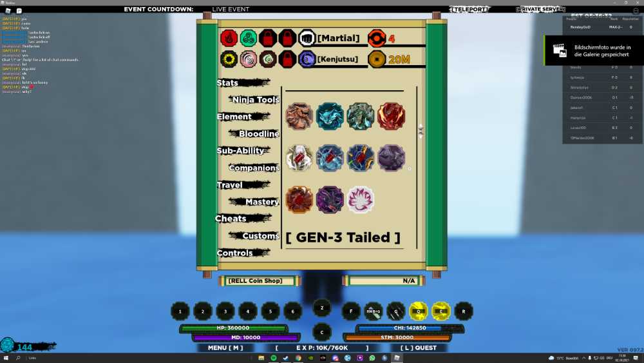Open the Bloodline section
This screenshot has height=363, width=644.
[x=254, y=133]
